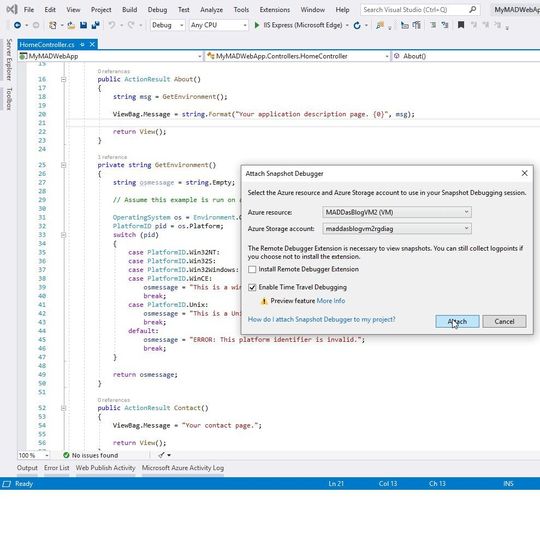The width and height of the screenshot is (540, 540).
Task: Uncheck Enable Time Travel Debugging
Action: [x=252, y=287]
